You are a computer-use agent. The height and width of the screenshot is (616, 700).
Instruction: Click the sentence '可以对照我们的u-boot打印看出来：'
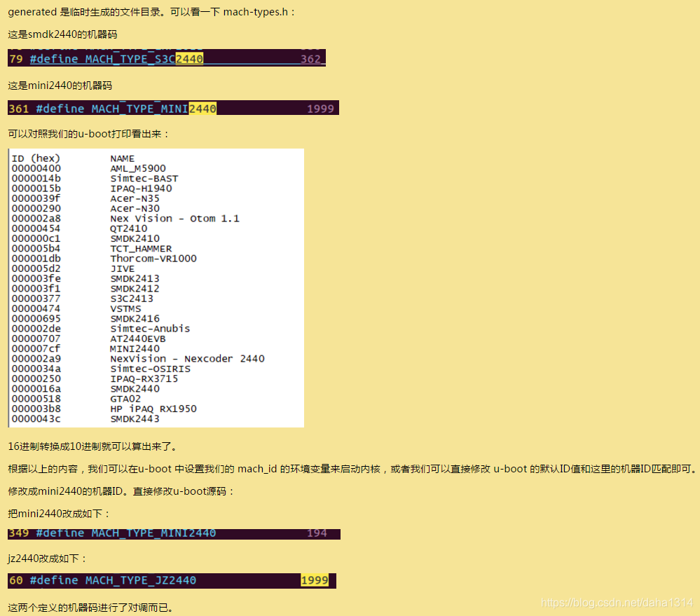pos(89,134)
